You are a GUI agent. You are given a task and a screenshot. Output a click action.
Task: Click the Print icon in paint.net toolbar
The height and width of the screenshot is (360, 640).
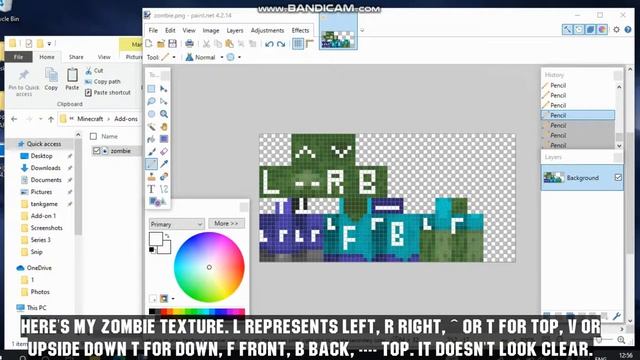[x=189, y=44]
